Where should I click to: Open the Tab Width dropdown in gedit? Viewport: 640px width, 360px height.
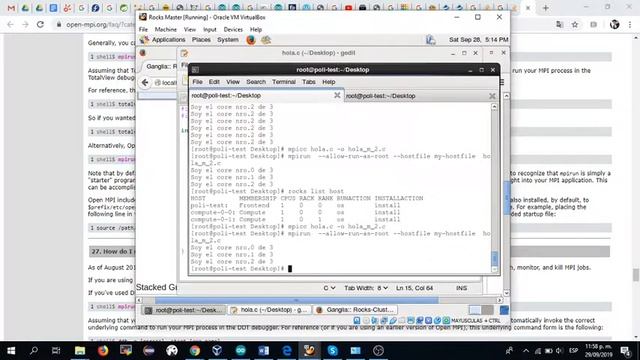(x=366, y=288)
